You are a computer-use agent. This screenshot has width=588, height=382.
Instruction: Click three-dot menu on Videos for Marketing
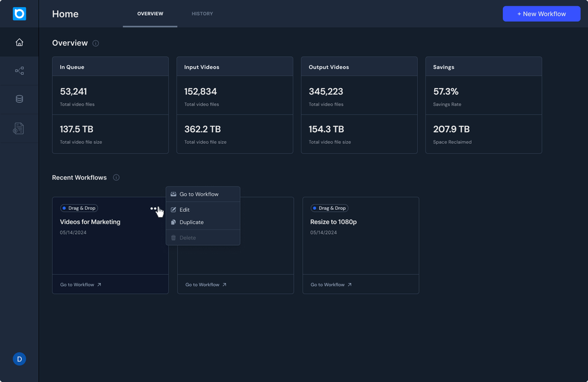point(154,209)
